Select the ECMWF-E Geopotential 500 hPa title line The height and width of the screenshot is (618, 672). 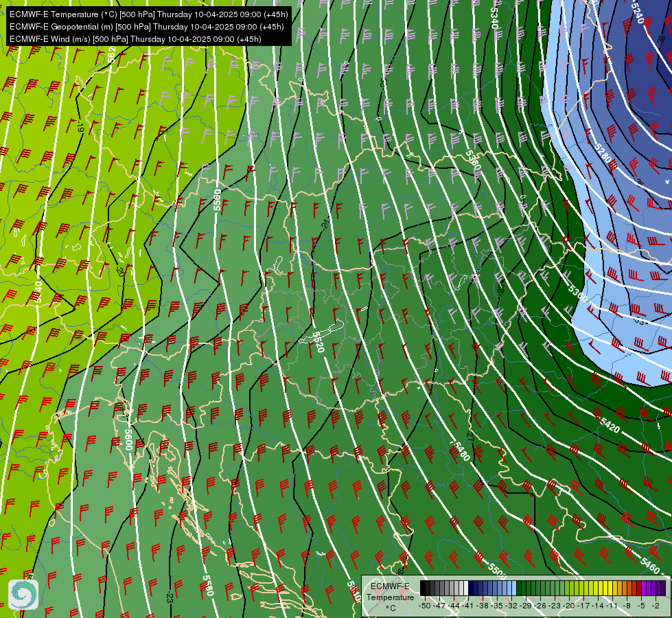pos(147,27)
